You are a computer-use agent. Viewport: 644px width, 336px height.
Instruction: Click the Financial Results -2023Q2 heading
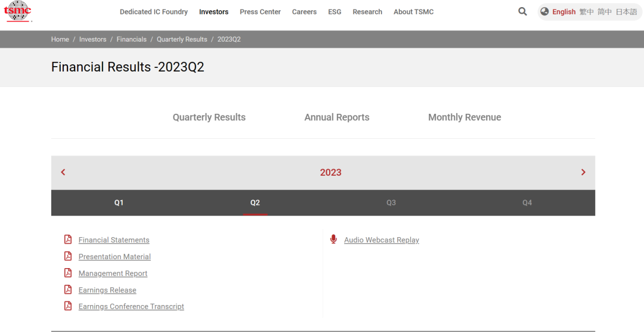128,67
